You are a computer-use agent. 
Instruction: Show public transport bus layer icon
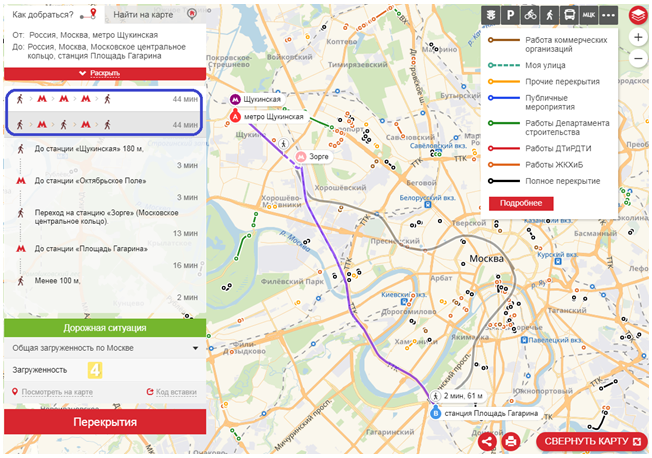click(x=569, y=15)
